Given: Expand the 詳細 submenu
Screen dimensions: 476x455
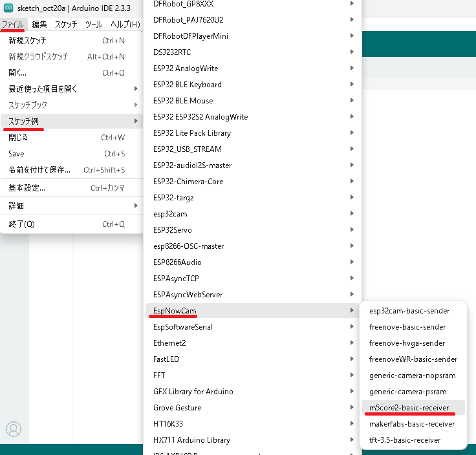Looking at the screenshot, I should pos(72,206).
